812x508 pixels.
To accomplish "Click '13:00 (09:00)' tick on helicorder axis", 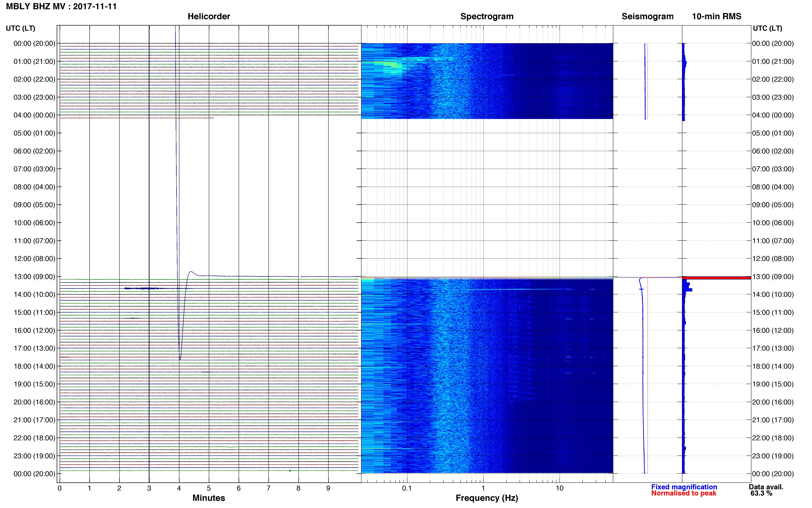I will [34, 277].
